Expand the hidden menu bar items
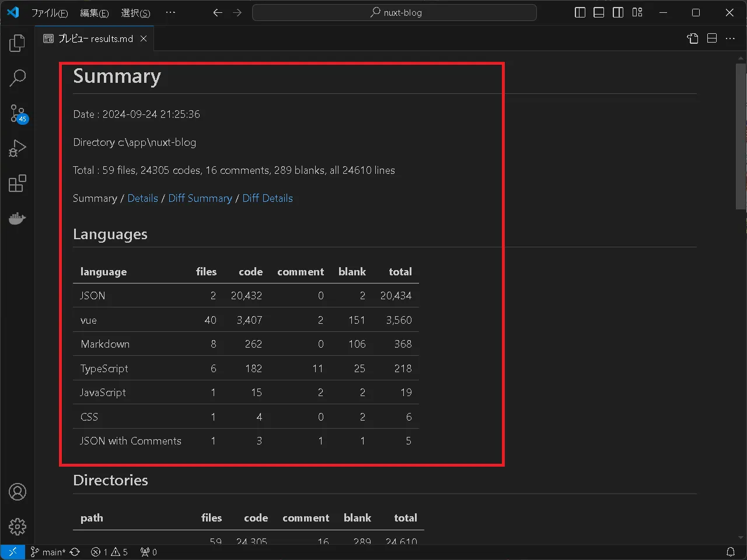Viewport: 747px width, 560px height. pyautogui.click(x=170, y=12)
